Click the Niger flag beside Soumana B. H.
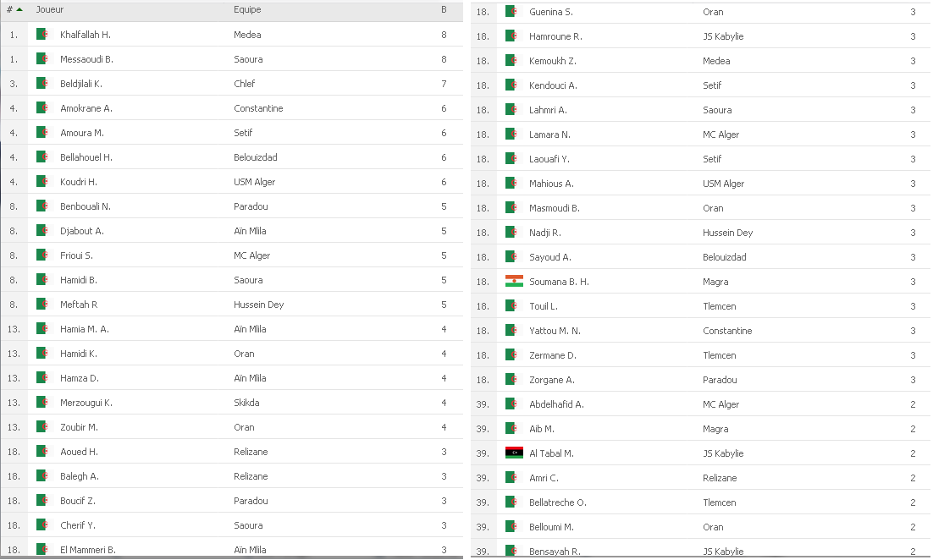Image resolution: width=933 pixels, height=560 pixels. point(514,281)
